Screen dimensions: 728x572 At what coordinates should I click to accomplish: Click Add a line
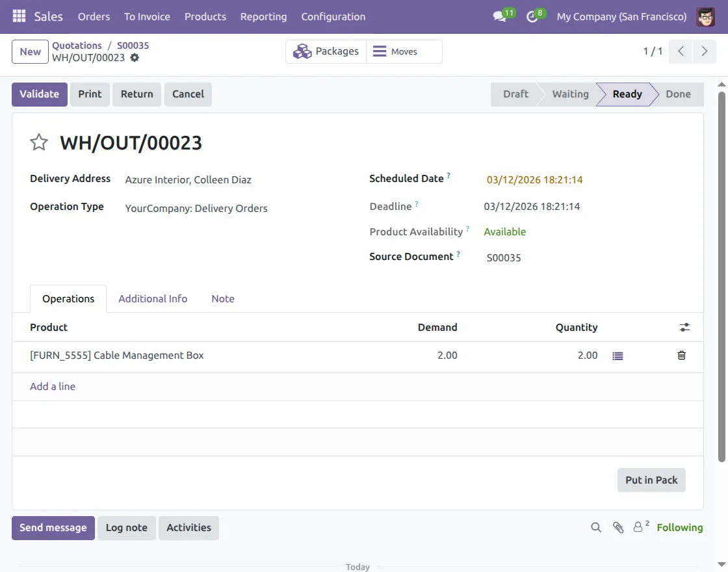[x=53, y=386]
